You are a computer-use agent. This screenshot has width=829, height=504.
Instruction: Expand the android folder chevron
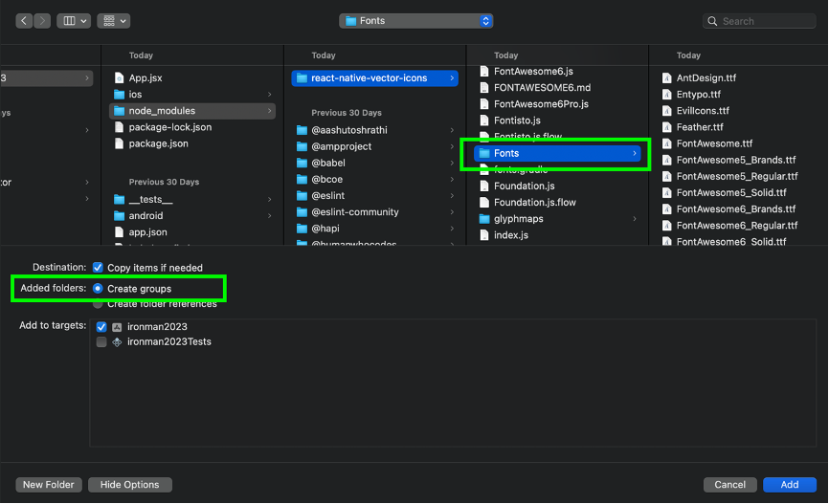coord(270,215)
